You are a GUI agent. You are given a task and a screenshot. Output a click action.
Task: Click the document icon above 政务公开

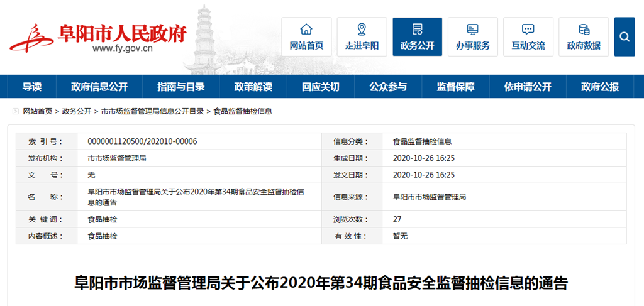418,30
